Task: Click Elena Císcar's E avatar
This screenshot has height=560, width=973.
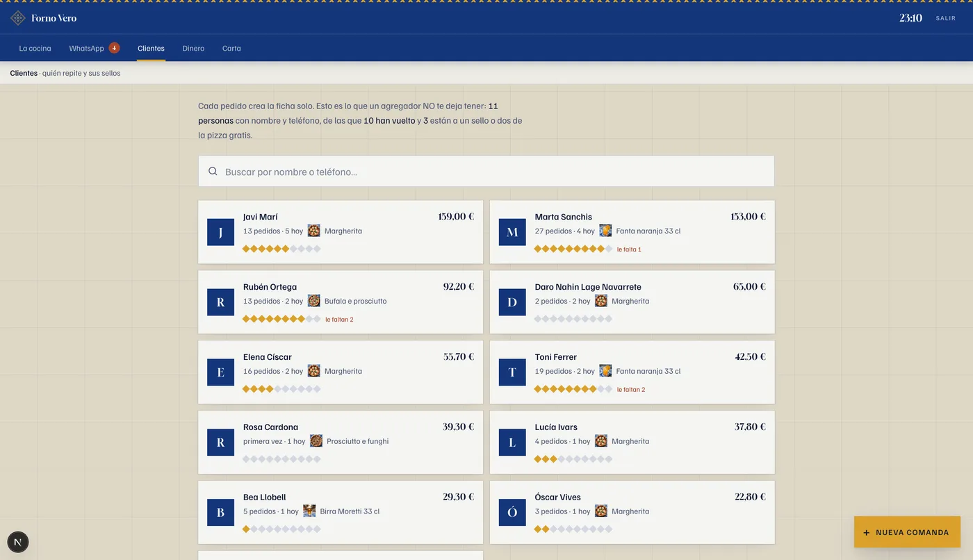Action: click(220, 372)
